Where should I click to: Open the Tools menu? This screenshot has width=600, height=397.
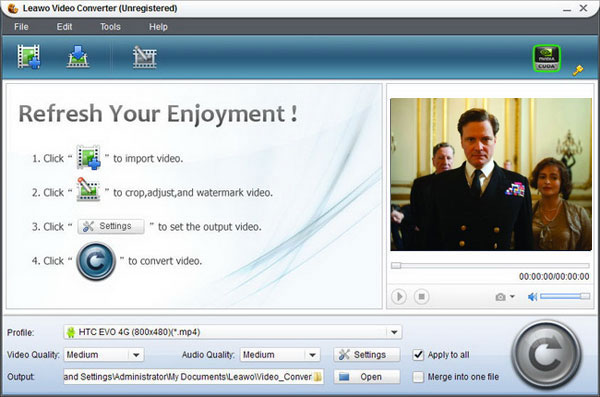pyautogui.click(x=110, y=27)
